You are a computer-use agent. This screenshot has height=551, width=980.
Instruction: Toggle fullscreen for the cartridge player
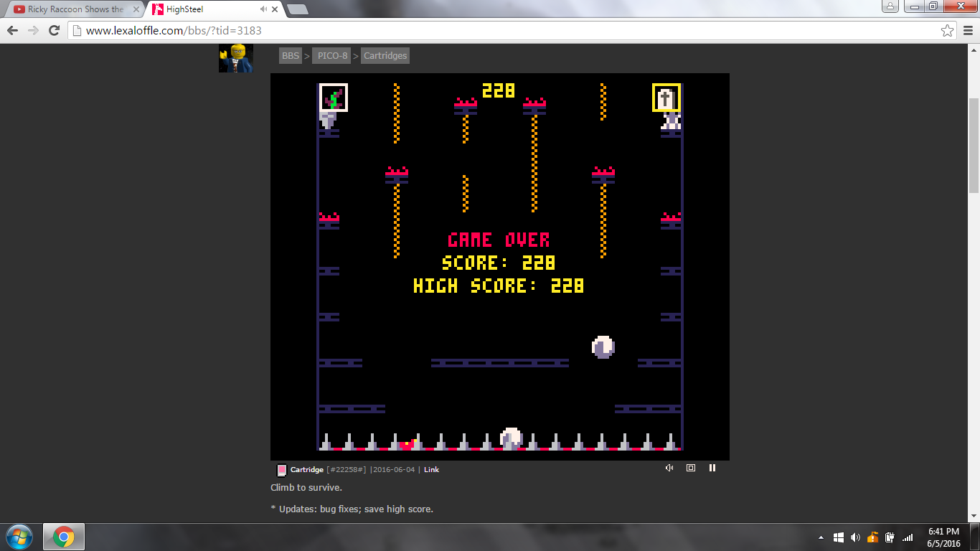[691, 468]
